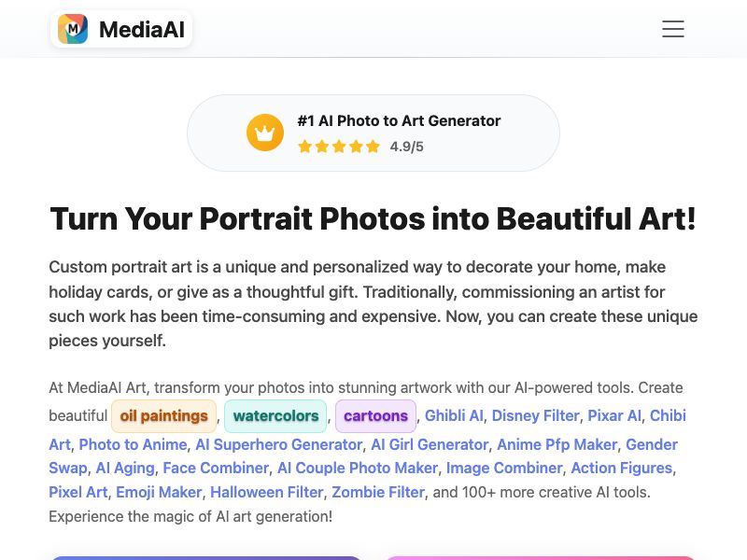
Task: Select the Pixar AI link
Action: pyautogui.click(x=613, y=415)
